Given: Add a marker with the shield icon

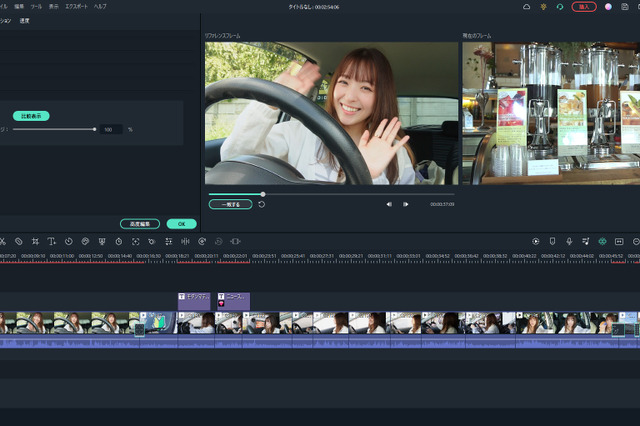Looking at the screenshot, I should (x=552, y=242).
